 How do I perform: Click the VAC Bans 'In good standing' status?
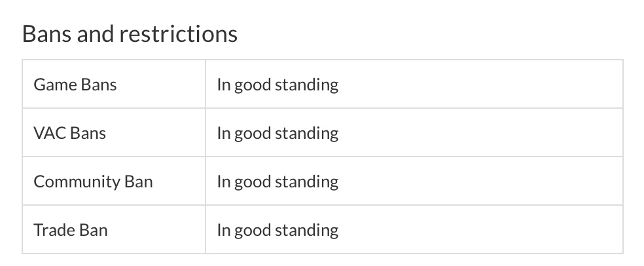click(277, 133)
